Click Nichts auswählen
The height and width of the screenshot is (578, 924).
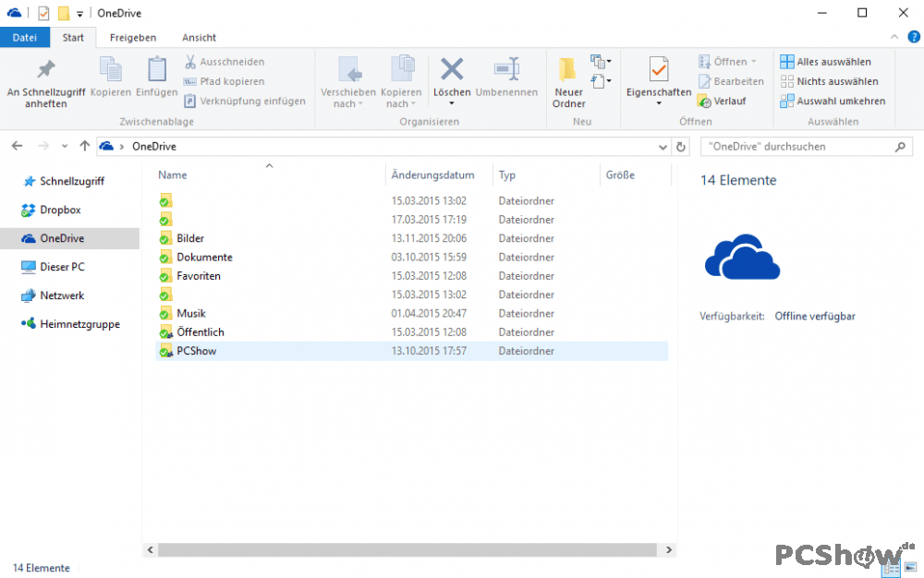pos(829,81)
